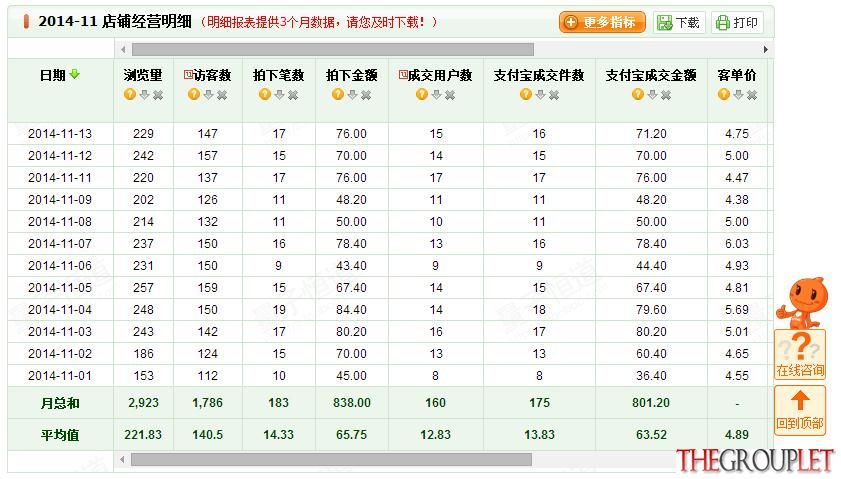Click the top horizontal scrollbar thumb
The width and height of the screenshot is (841, 479).
coord(333,49)
